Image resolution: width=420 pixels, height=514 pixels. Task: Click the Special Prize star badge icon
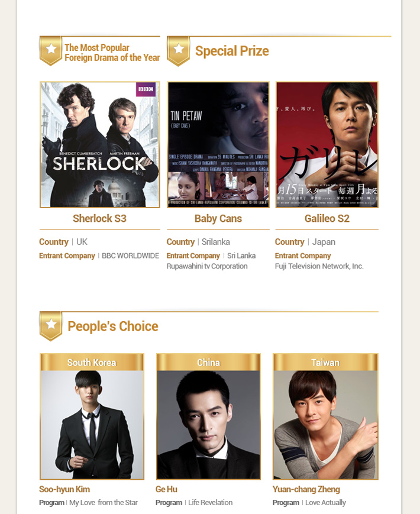tap(179, 51)
